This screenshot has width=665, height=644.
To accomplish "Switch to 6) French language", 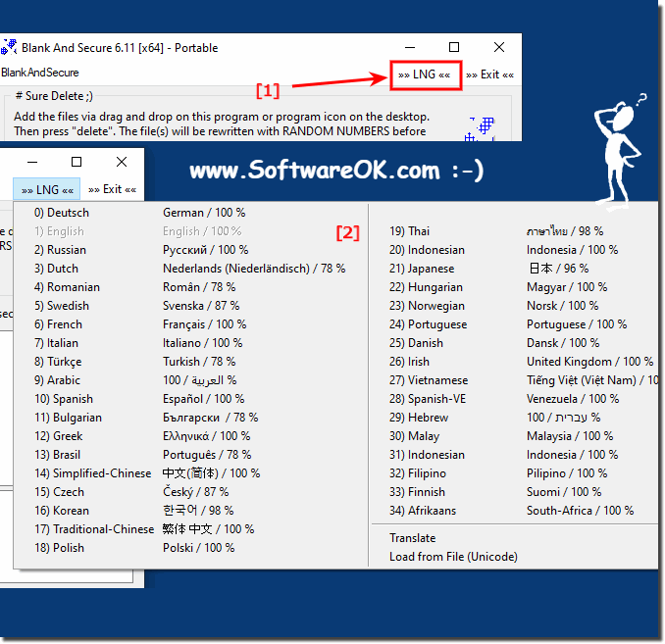I will pyautogui.click(x=191, y=324).
